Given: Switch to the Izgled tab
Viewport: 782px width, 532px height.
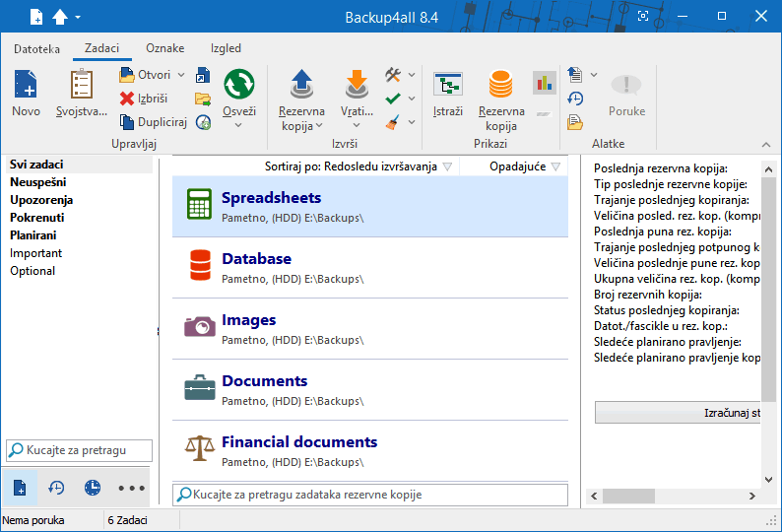Looking at the screenshot, I should (x=226, y=48).
